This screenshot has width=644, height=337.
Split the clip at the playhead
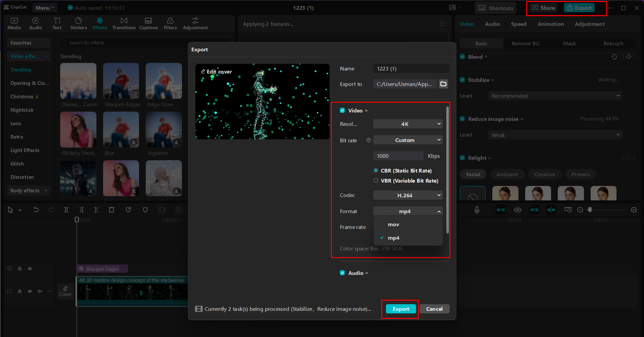click(66, 209)
